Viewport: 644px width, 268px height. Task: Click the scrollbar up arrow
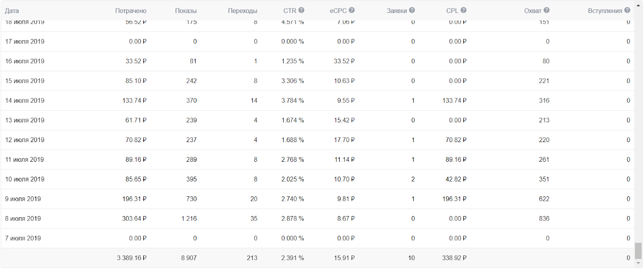click(638, 6)
